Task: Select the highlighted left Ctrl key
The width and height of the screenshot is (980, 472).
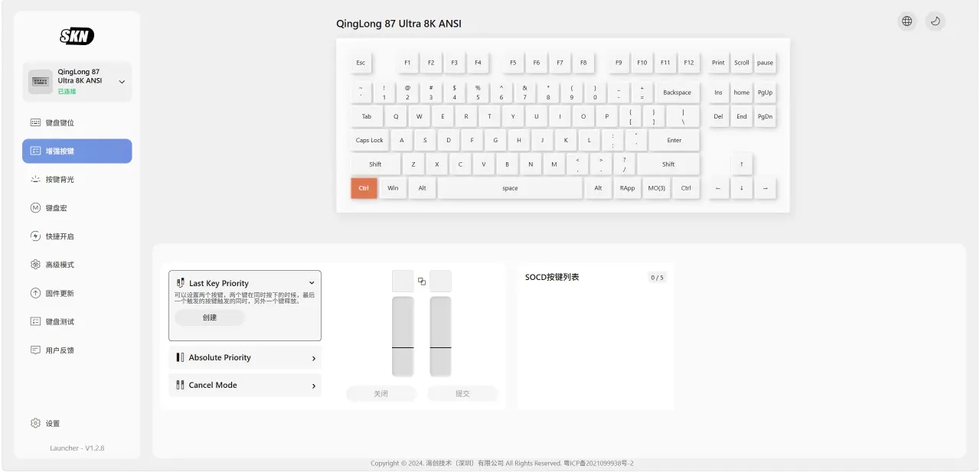Action: [x=364, y=187]
